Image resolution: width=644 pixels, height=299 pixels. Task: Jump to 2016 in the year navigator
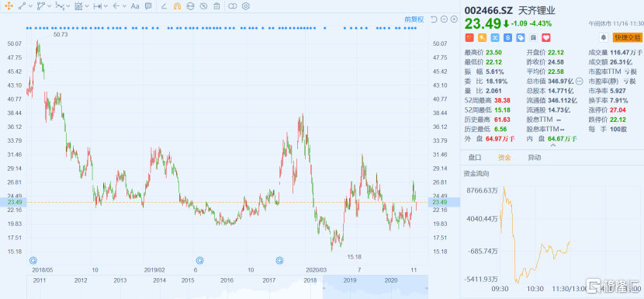pos(227,280)
